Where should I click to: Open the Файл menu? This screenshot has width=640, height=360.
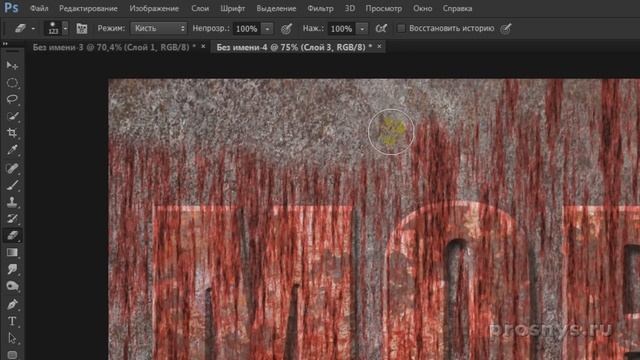pyautogui.click(x=39, y=8)
